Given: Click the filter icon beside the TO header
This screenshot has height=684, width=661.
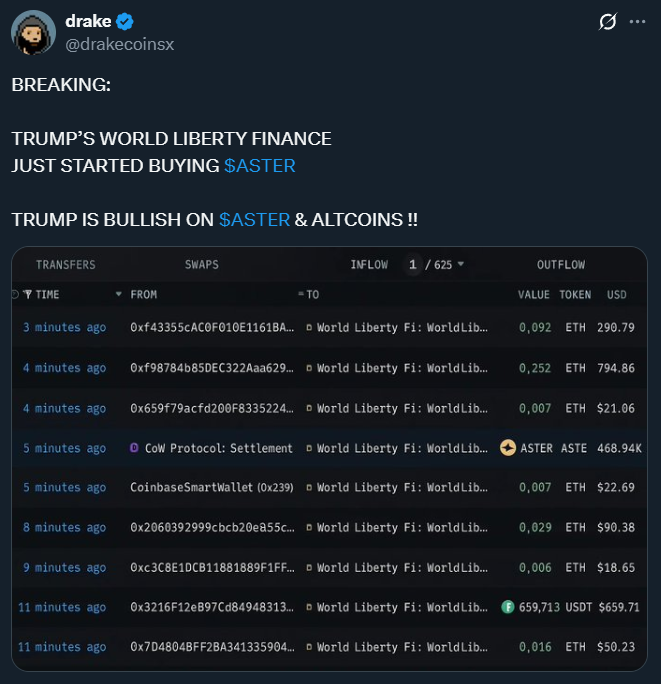Looking at the screenshot, I should [301, 295].
